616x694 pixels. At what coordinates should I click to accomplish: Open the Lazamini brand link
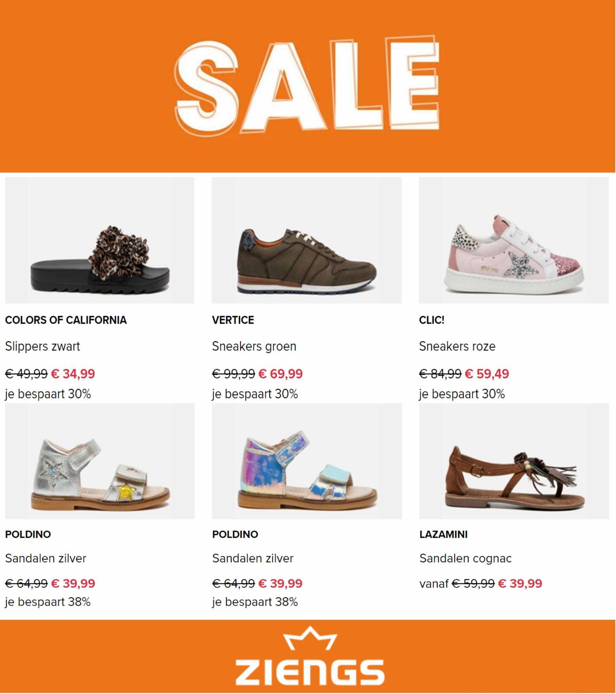(x=443, y=534)
